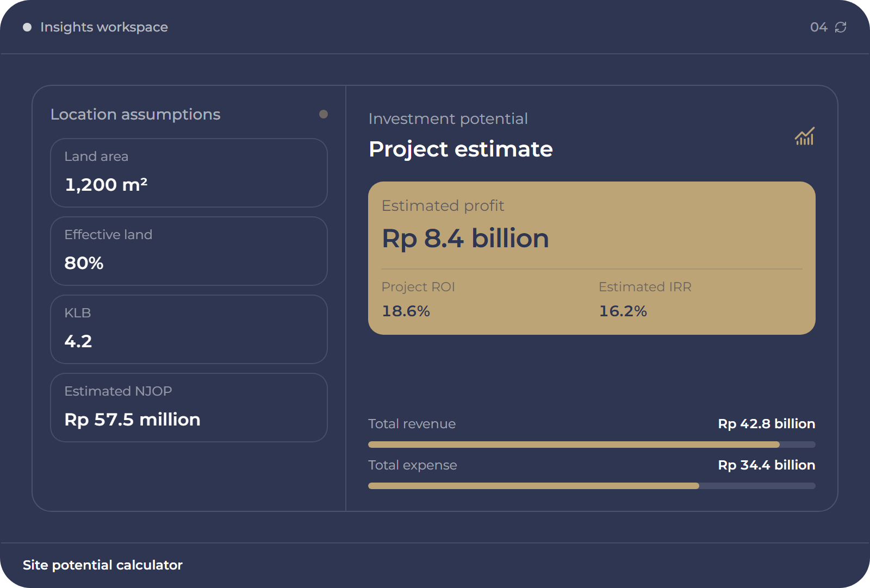
Task: Click the Total revenue label
Action: pyautogui.click(x=412, y=424)
